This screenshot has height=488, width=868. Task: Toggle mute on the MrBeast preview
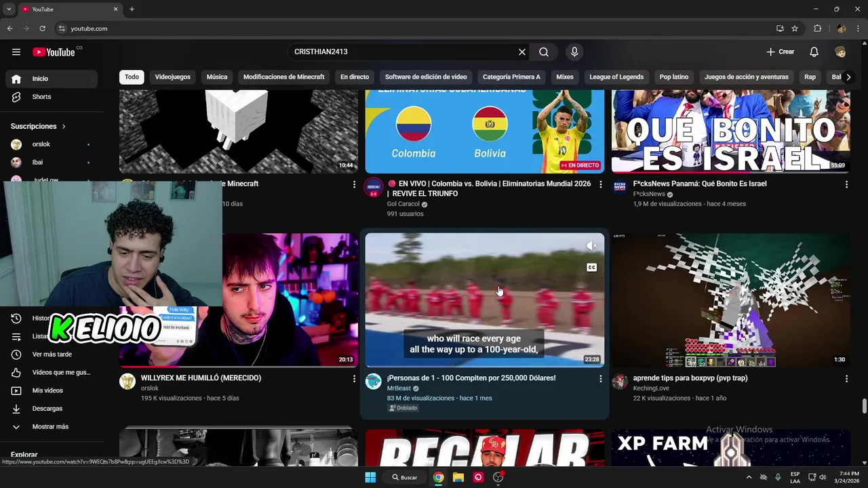point(591,246)
